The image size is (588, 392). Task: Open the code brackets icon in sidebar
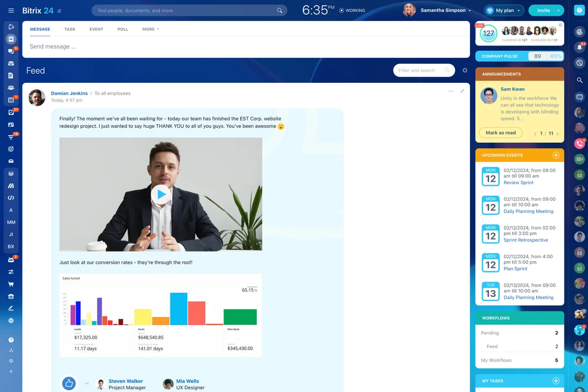point(11,198)
